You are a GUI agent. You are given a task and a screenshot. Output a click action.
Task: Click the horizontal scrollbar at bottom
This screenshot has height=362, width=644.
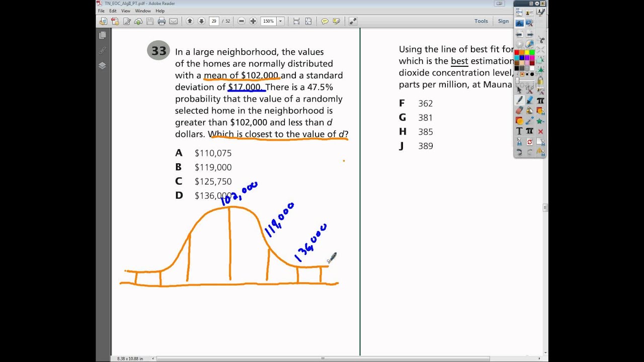click(x=322, y=358)
